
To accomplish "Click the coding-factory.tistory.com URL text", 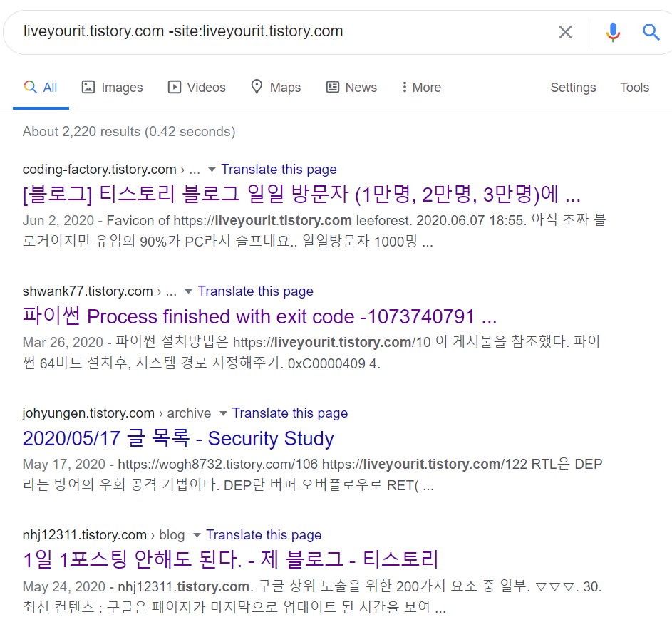I will pyautogui.click(x=100, y=170).
